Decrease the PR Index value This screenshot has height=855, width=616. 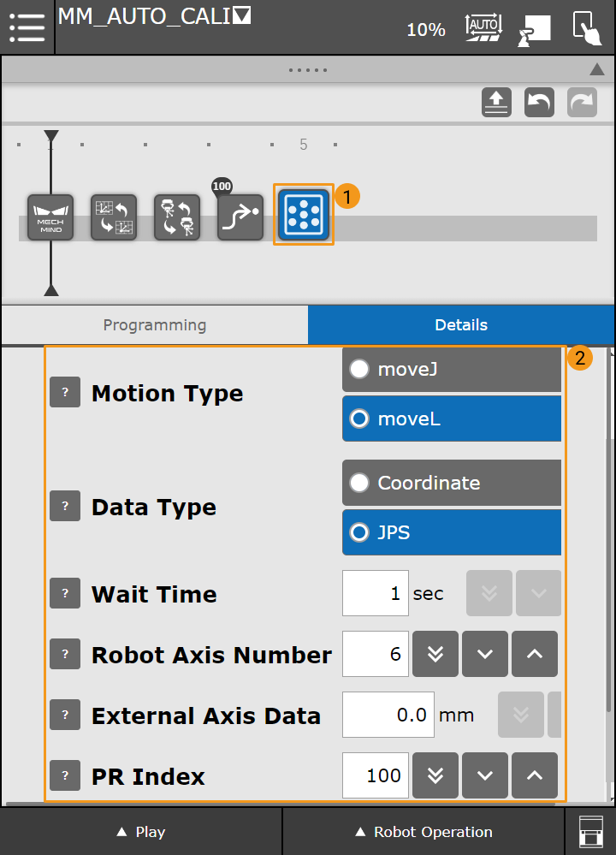point(485,776)
